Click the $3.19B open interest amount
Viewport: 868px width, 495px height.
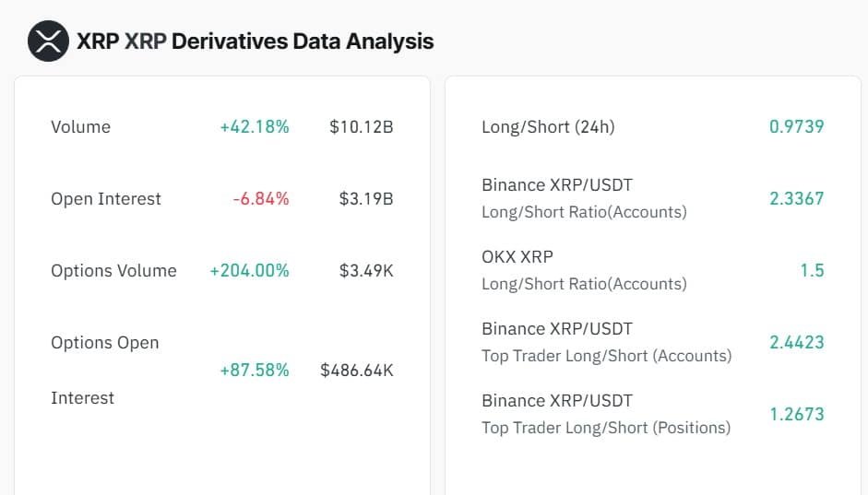pyautogui.click(x=366, y=199)
